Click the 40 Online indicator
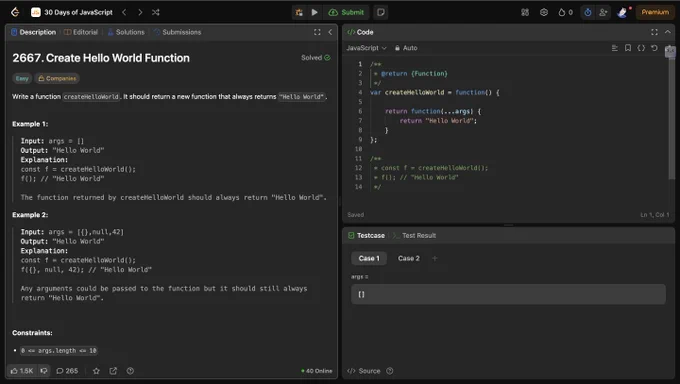Viewport: 680px width, 384px height. [x=317, y=371]
